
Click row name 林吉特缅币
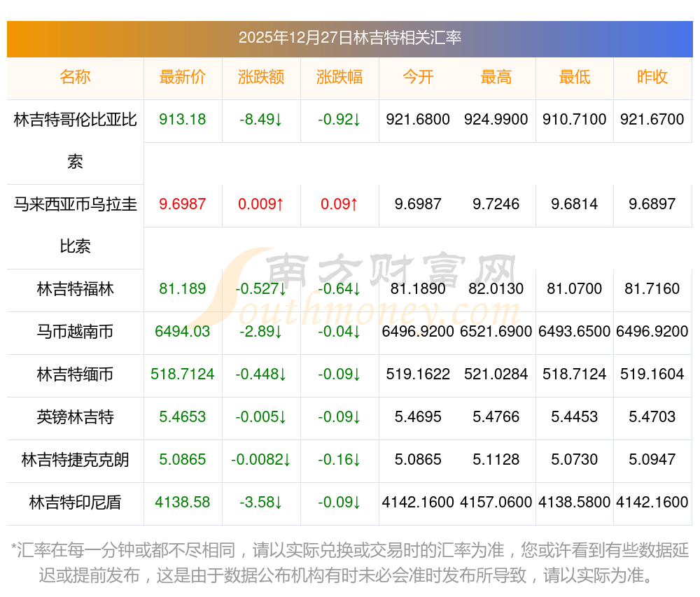pyautogui.click(x=75, y=374)
